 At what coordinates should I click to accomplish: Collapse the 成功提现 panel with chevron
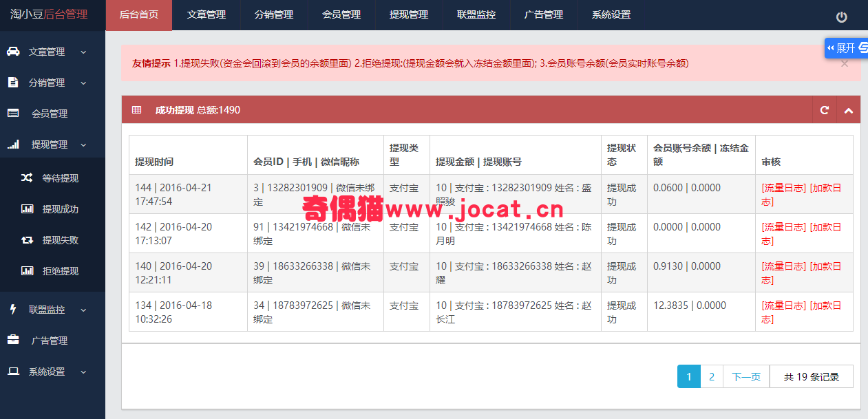click(x=849, y=110)
